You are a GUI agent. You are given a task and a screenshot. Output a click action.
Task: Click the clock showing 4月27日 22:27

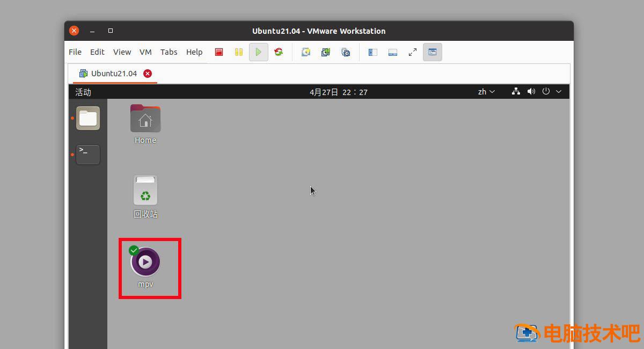pos(339,91)
